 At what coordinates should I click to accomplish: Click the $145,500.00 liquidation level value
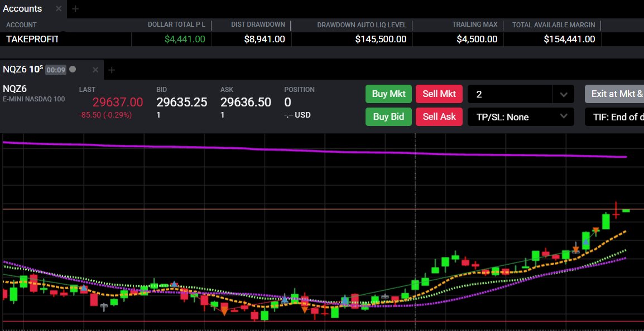(x=381, y=40)
